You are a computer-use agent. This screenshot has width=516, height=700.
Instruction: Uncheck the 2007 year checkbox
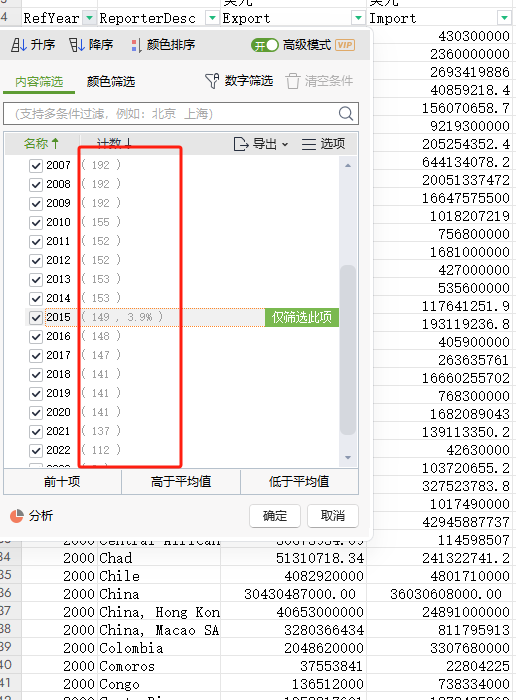tap(36, 166)
